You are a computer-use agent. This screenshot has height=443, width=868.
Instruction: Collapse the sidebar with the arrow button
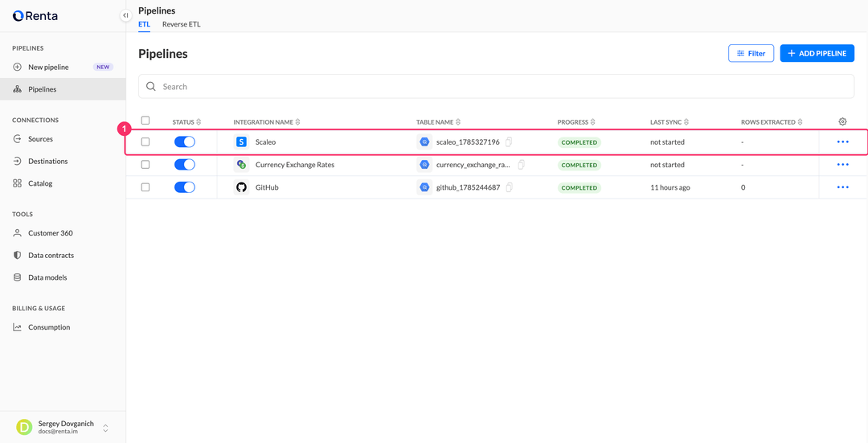click(125, 15)
